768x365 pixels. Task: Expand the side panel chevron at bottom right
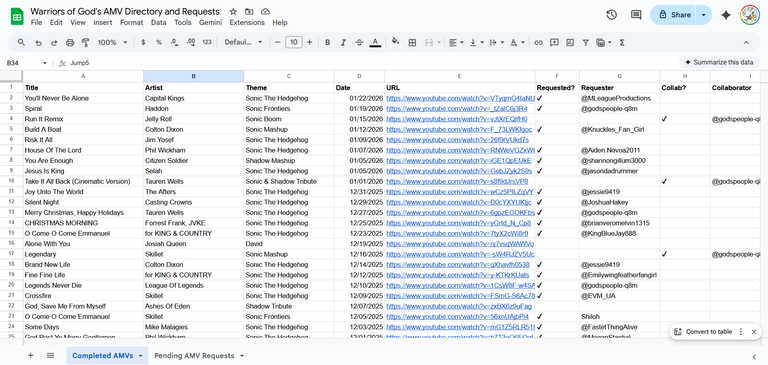[754, 356]
